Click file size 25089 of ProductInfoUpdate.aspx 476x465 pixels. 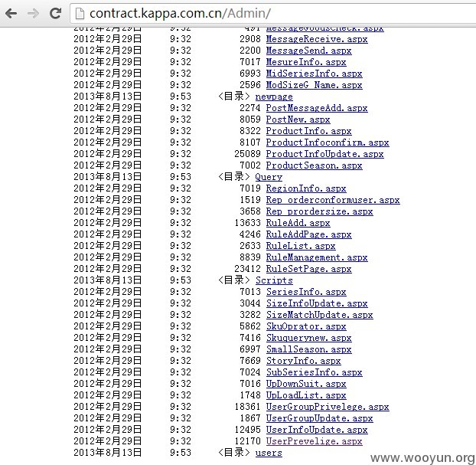pos(247,154)
